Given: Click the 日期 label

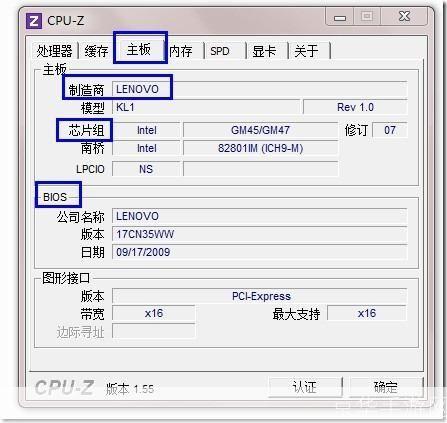Looking at the screenshot, I should 93,252.
